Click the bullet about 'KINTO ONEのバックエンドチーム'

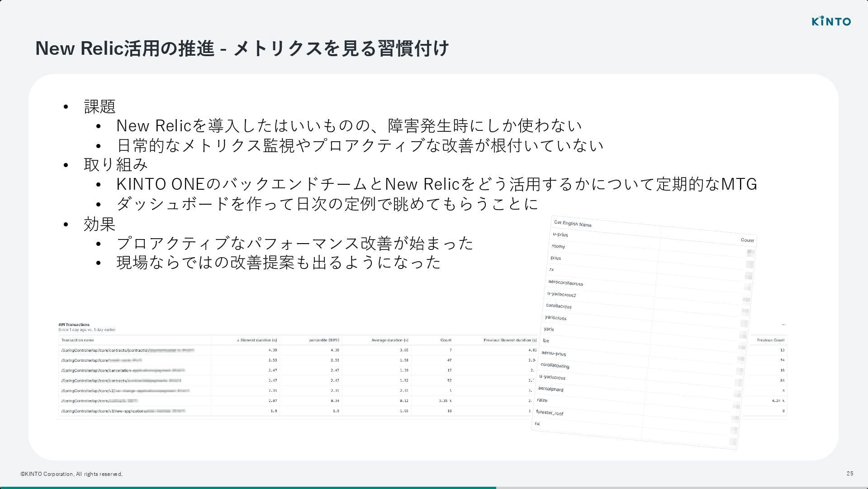click(436, 184)
